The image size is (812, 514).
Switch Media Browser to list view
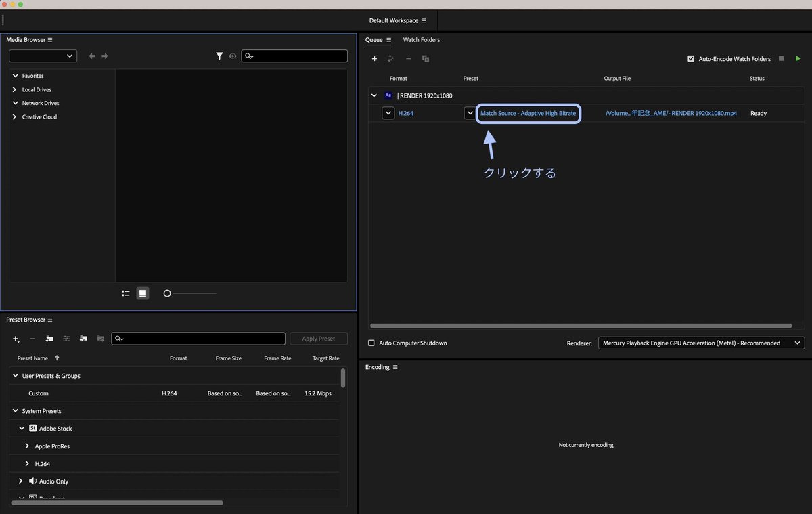[125, 293]
